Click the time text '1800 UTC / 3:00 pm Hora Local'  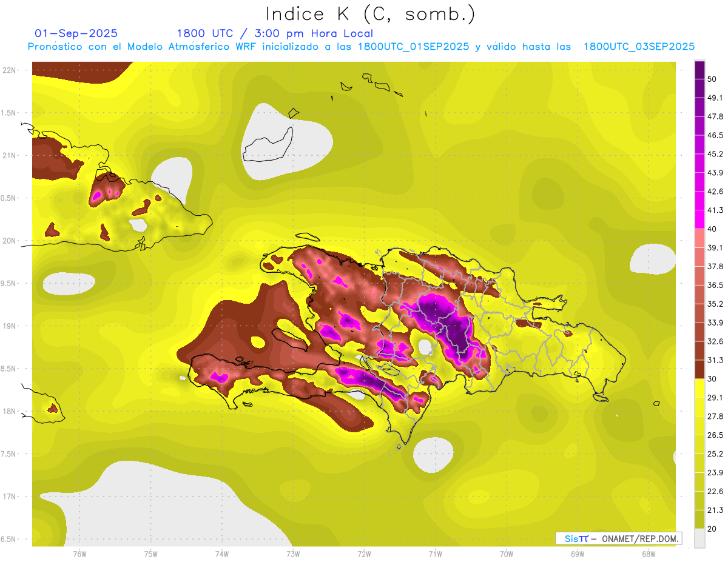point(275,33)
